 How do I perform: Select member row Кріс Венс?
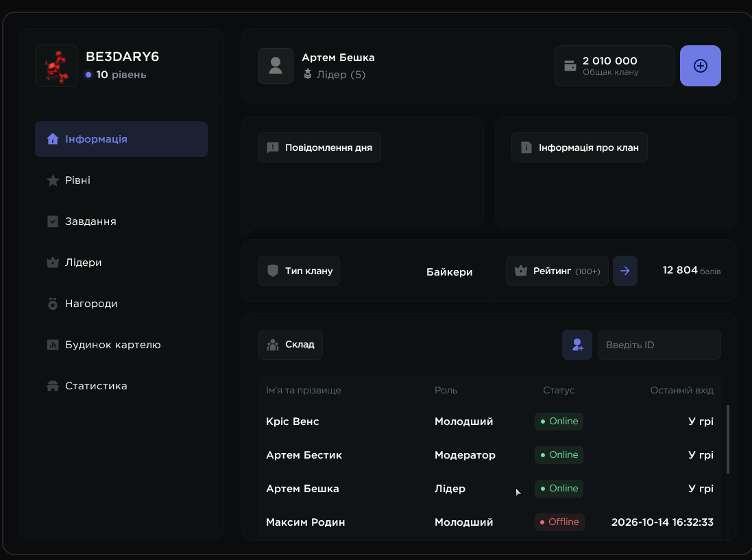489,422
